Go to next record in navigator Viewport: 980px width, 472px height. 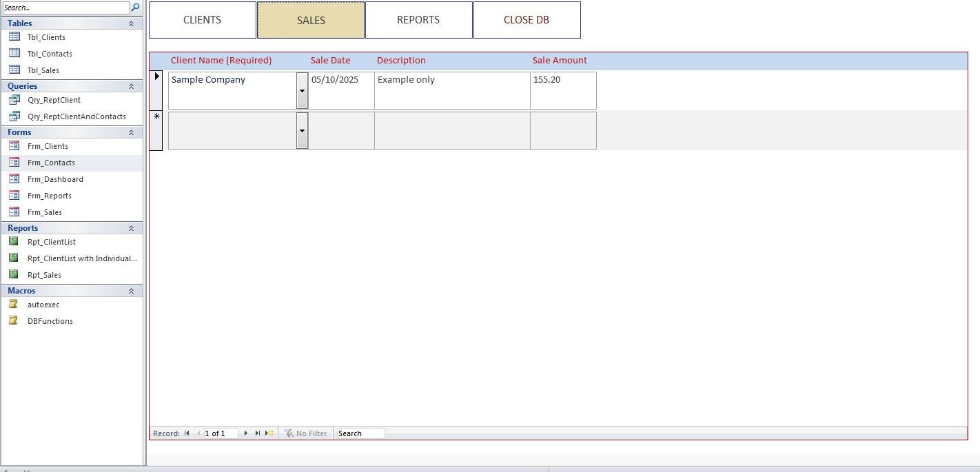coord(246,433)
